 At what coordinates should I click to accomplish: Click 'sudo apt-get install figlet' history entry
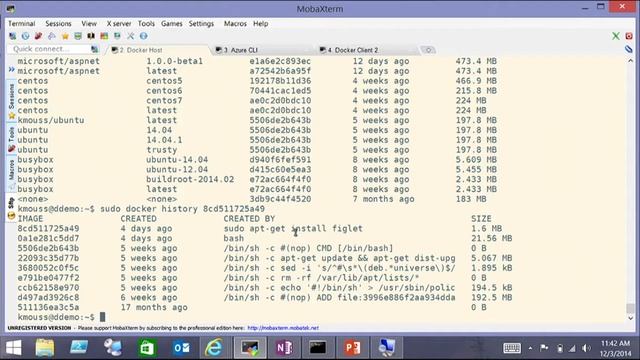point(293,229)
